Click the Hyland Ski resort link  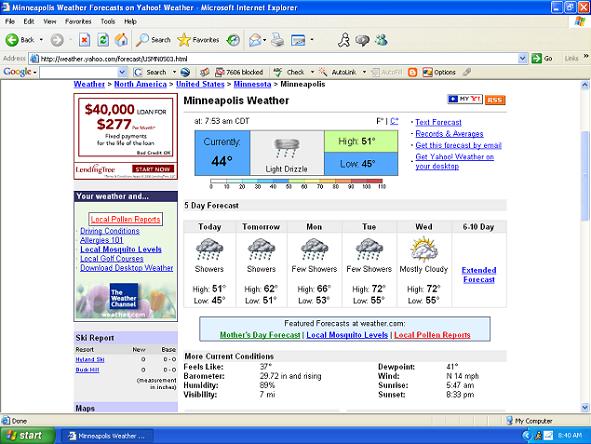[x=90, y=360]
